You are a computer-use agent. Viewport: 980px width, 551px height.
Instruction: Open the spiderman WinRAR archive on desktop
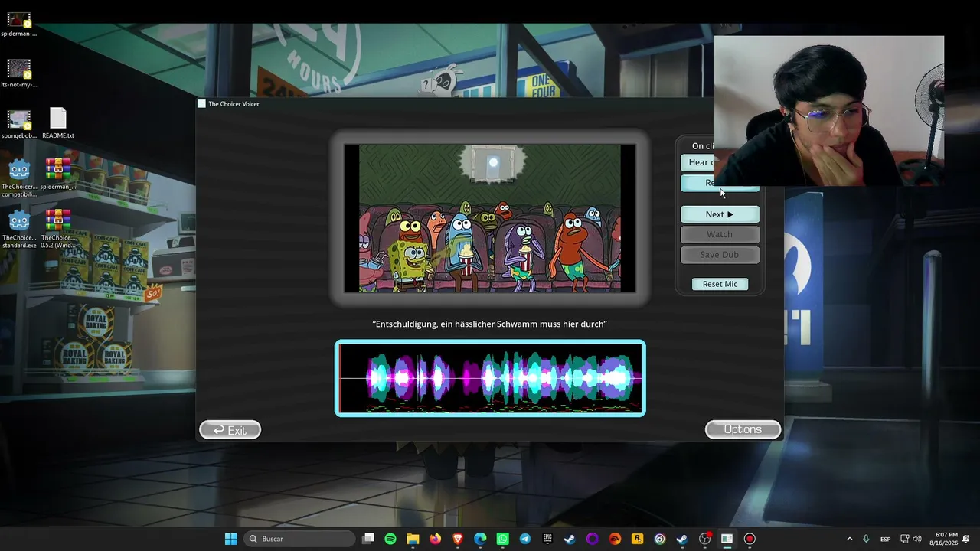pyautogui.click(x=58, y=174)
